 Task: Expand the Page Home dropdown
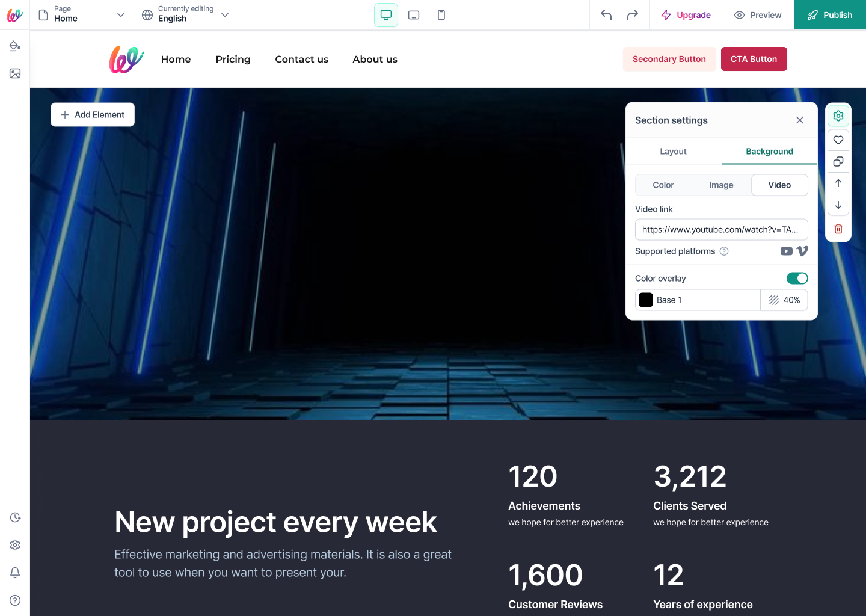[82, 15]
